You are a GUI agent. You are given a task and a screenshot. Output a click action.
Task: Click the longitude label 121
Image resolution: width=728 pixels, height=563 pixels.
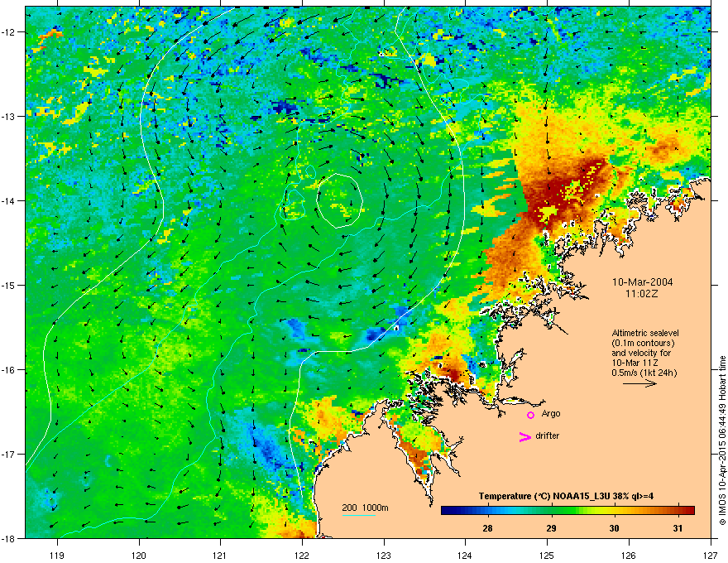coord(220,555)
